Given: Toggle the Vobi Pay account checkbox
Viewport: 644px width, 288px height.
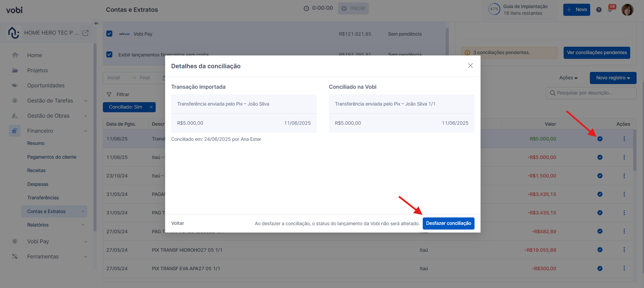Looking at the screenshot, I should pyautogui.click(x=109, y=34).
